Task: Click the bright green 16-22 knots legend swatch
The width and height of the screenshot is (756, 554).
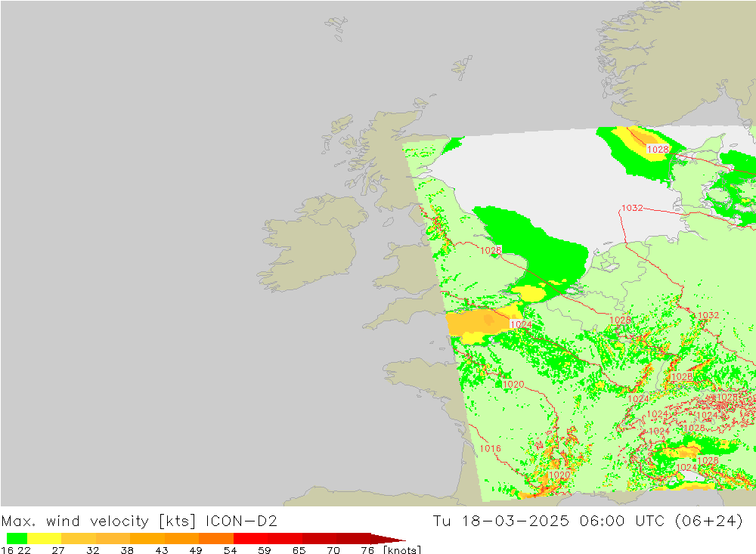Action: tap(17, 538)
